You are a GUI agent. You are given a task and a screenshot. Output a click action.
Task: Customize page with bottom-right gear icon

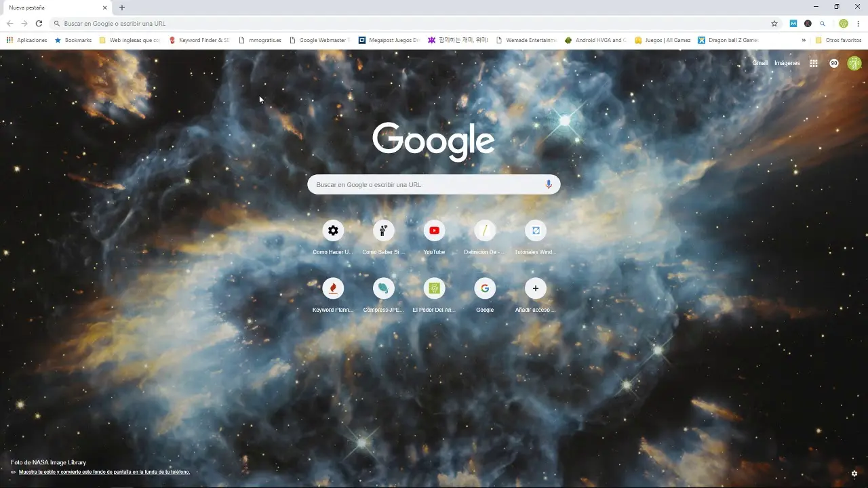click(x=854, y=473)
